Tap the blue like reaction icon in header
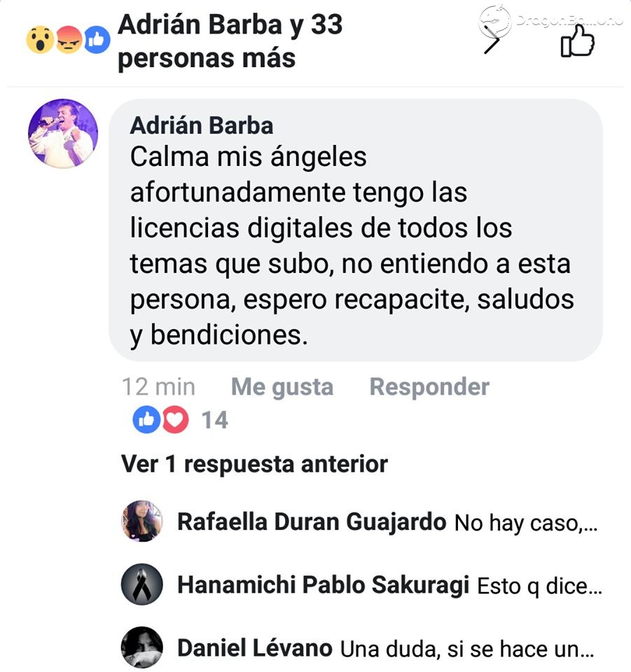Image resolution: width=631 pixels, height=672 pixels. pos(97,40)
